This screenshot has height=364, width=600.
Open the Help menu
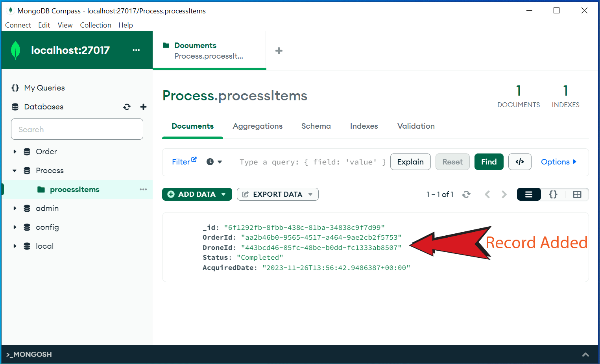coord(126,25)
